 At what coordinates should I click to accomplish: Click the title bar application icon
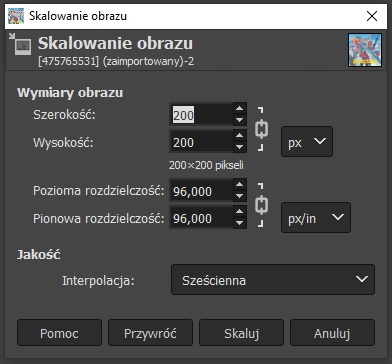(16, 16)
